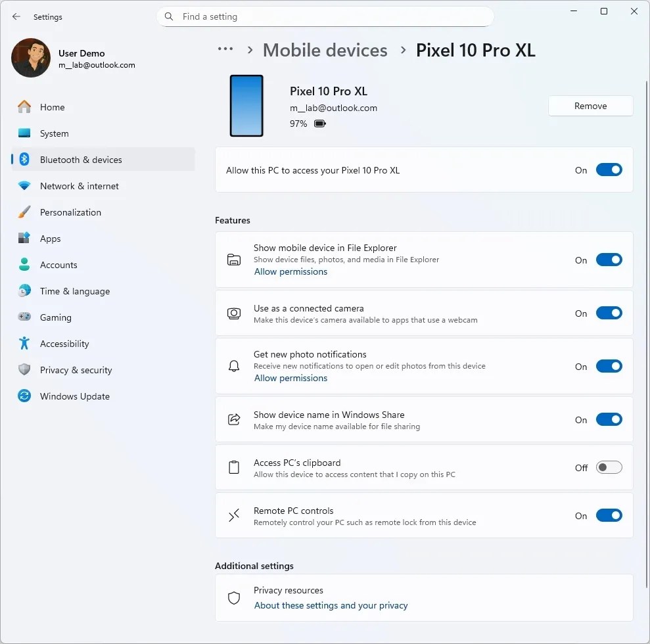This screenshot has width=650, height=644.
Task: Disable the Remote PC controls toggle
Action: (609, 515)
